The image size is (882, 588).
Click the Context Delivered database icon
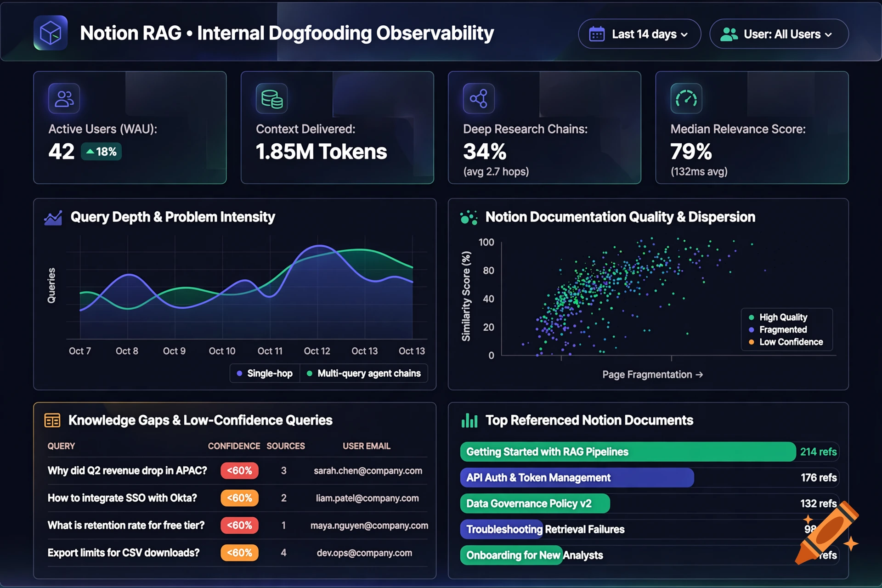click(271, 98)
